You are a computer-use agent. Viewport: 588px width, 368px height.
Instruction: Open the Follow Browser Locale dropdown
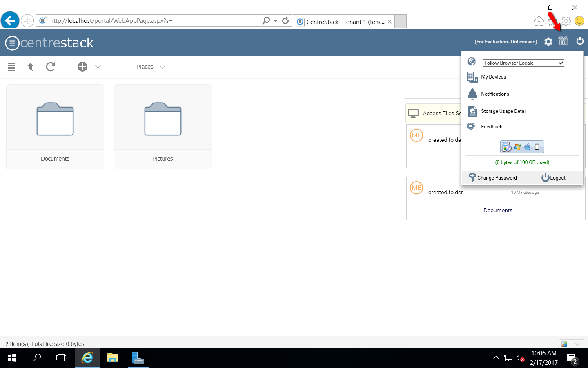tap(523, 63)
